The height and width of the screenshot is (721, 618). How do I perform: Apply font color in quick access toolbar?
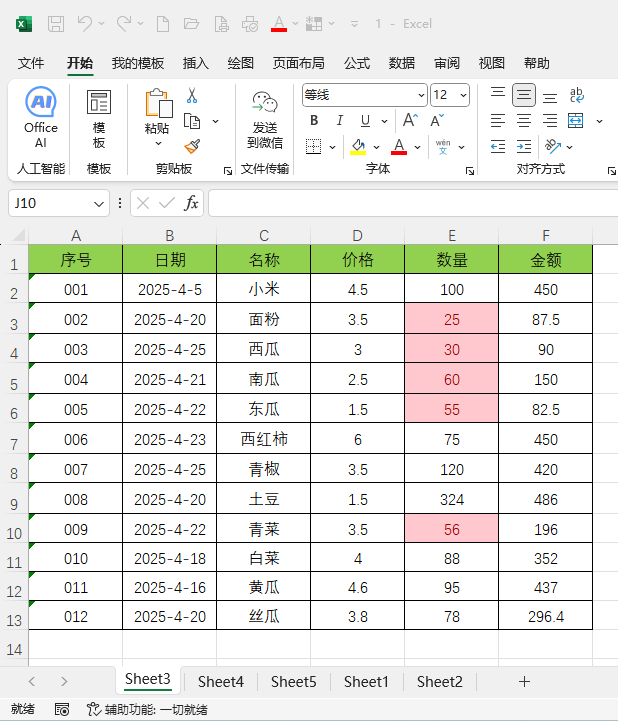click(279, 23)
